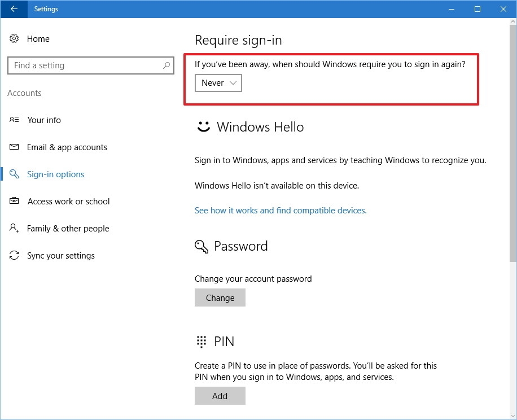Image resolution: width=517 pixels, height=420 pixels.
Task: Click the back arrow in the title bar
Action: [12, 9]
